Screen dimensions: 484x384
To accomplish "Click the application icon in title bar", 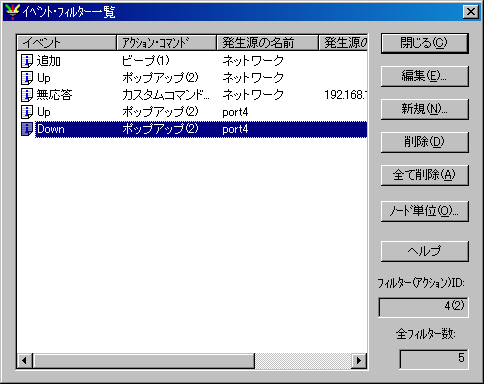I will (x=13, y=12).
